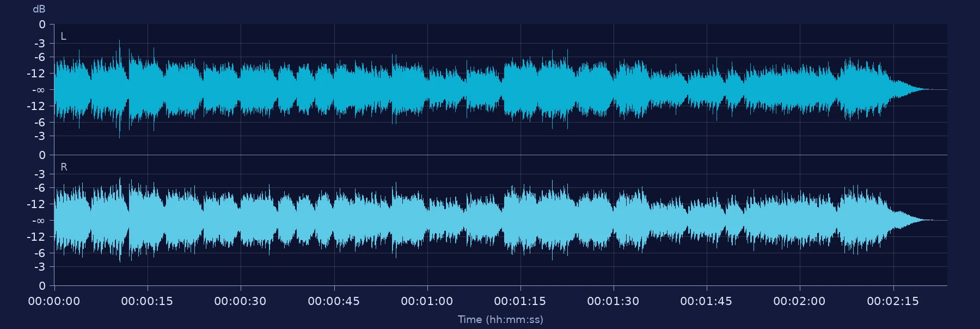Select the L channel label
Image resolution: width=980 pixels, height=329 pixels.
coord(63,36)
